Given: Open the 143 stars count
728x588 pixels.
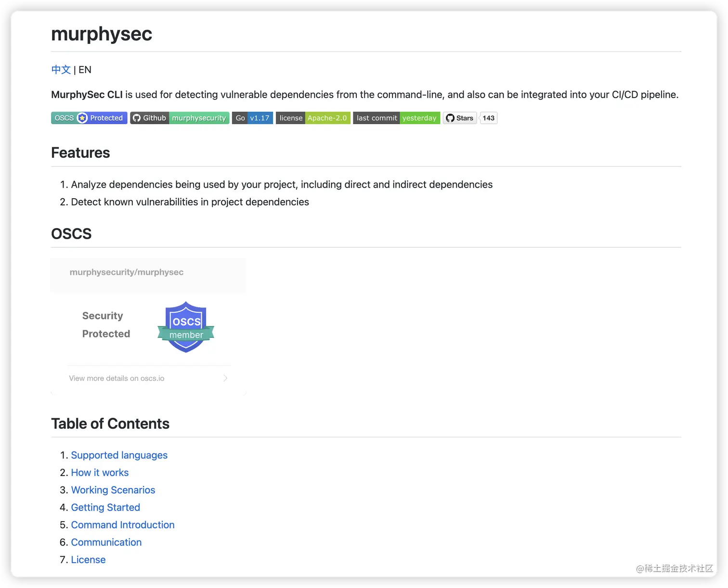Looking at the screenshot, I should [489, 118].
